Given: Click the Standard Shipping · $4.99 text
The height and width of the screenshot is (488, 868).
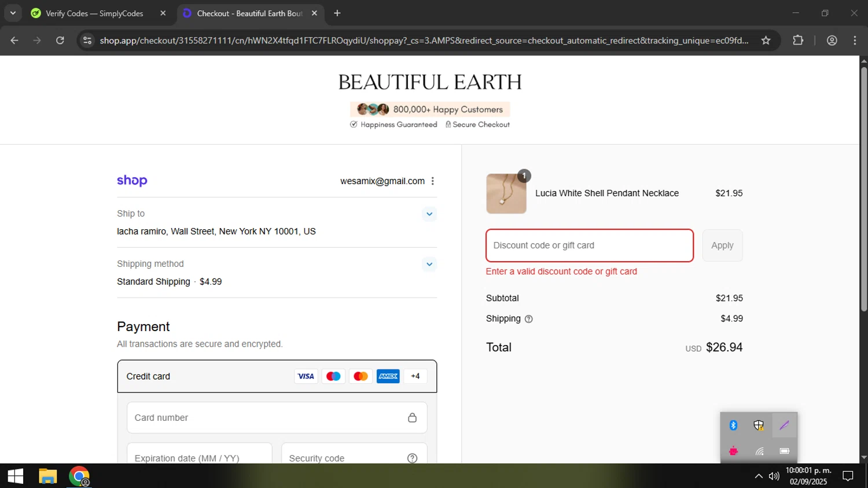Looking at the screenshot, I should (x=170, y=282).
